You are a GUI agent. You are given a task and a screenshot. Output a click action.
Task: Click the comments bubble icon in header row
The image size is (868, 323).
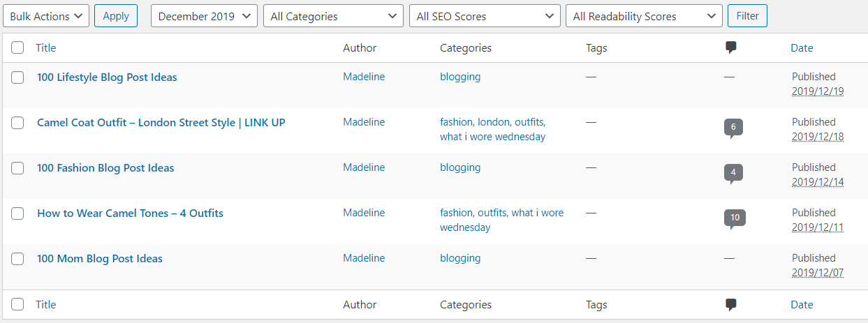pyautogui.click(x=730, y=48)
